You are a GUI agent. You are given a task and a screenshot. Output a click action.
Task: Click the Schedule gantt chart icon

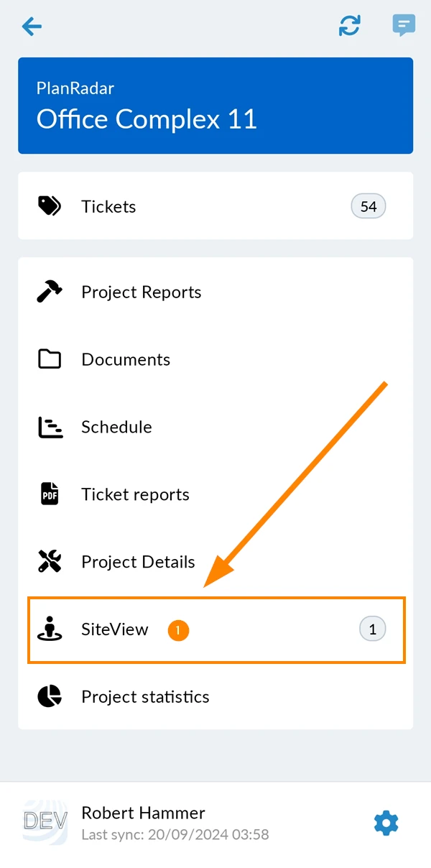tap(50, 427)
